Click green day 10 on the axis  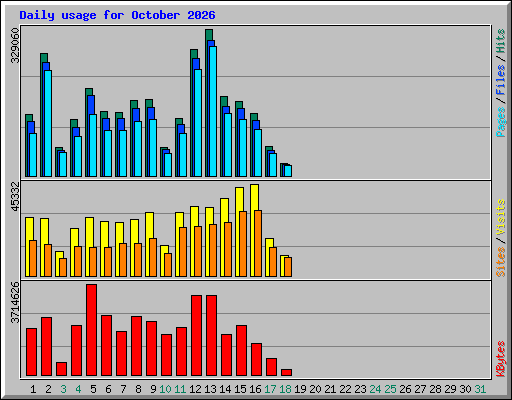point(165,389)
